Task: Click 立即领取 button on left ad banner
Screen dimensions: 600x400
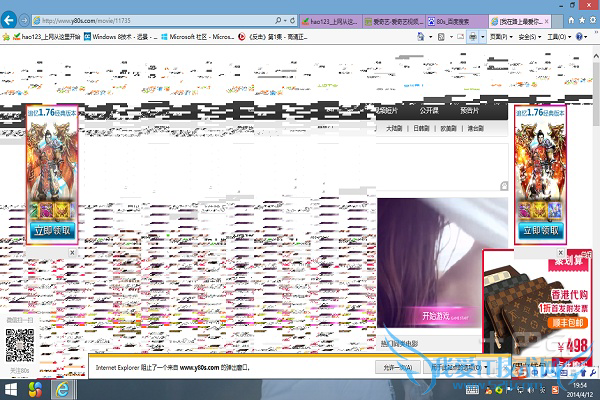Action: pyautogui.click(x=53, y=230)
